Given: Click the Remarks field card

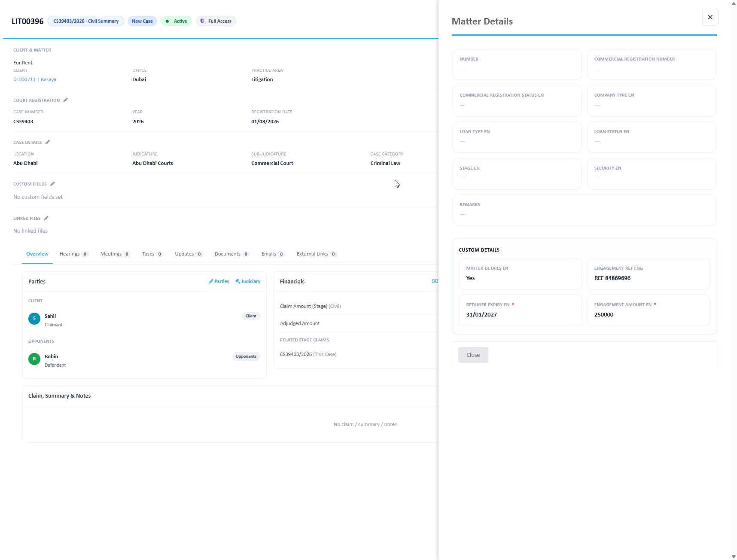Looking at the screenshot, I should point(584,210).
